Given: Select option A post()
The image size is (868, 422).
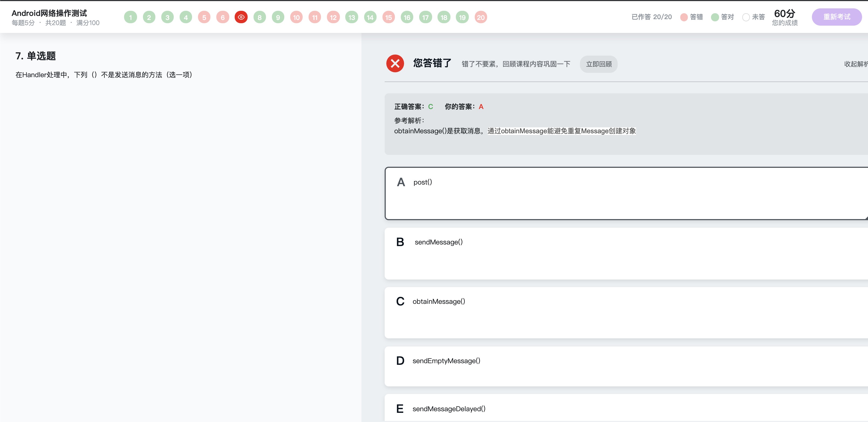Looking at the screenshot, I should pos(626,193).
